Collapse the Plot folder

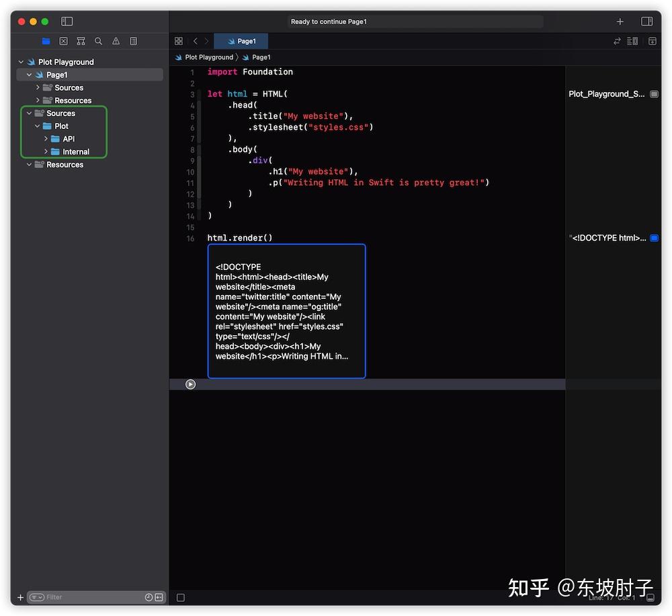coord(37,126)
